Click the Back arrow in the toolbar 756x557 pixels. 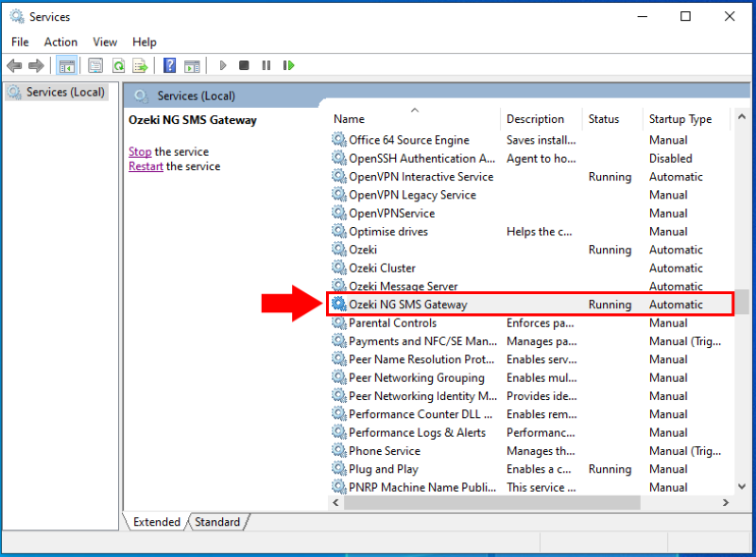click(x=14, y=65)
